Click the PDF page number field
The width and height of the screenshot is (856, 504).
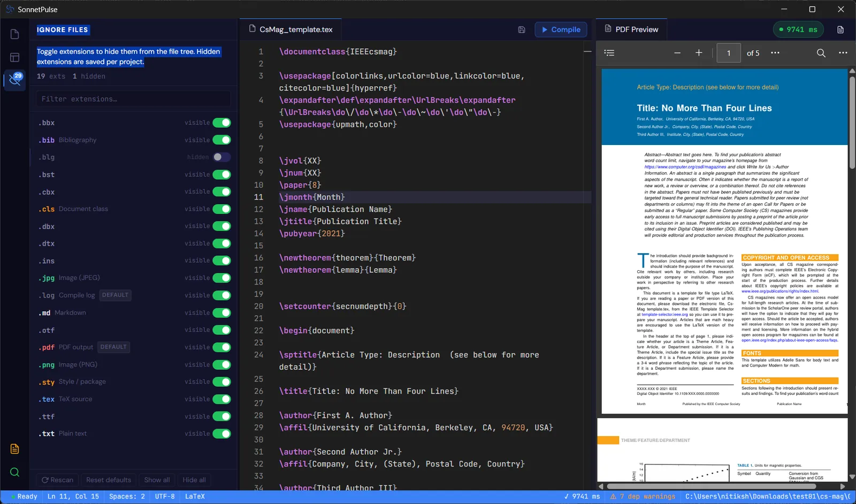click(x=729, y=53)
